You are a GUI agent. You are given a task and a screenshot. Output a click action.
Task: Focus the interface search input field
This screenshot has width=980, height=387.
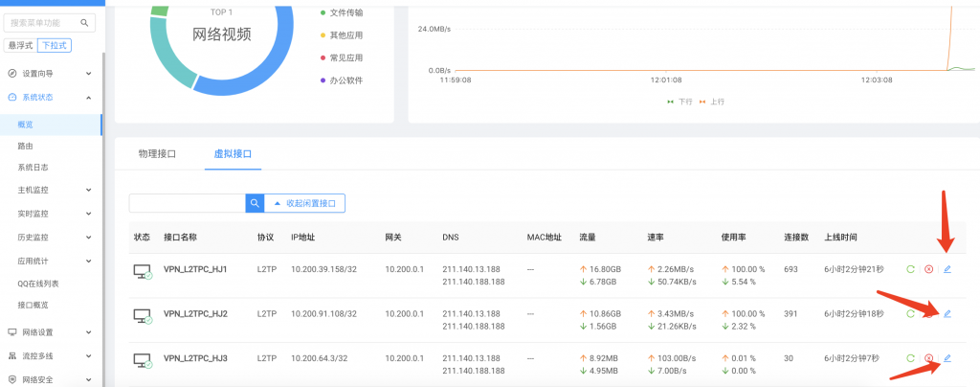click(188, 203)
